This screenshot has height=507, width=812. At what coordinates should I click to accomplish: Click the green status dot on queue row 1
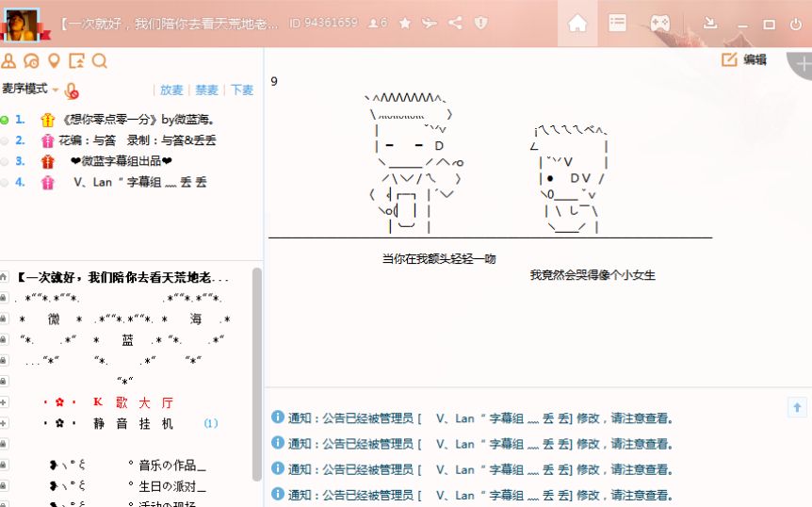4,120
